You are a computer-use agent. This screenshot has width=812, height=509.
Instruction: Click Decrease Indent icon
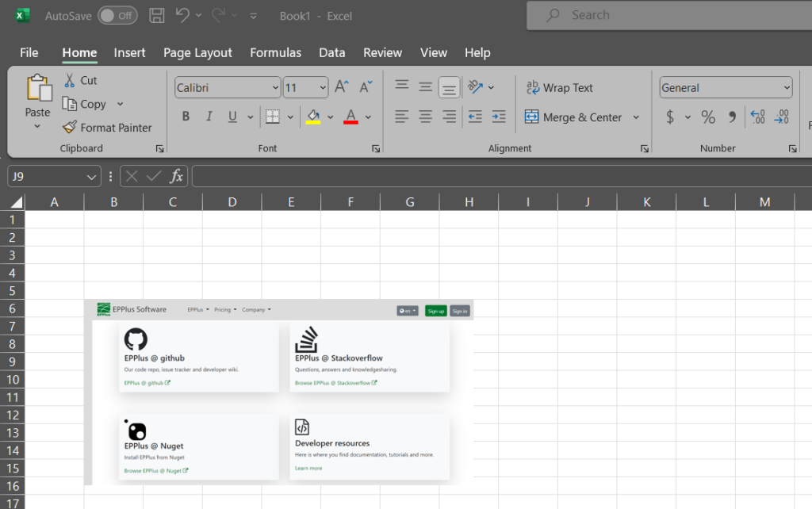tap(475, 117)
